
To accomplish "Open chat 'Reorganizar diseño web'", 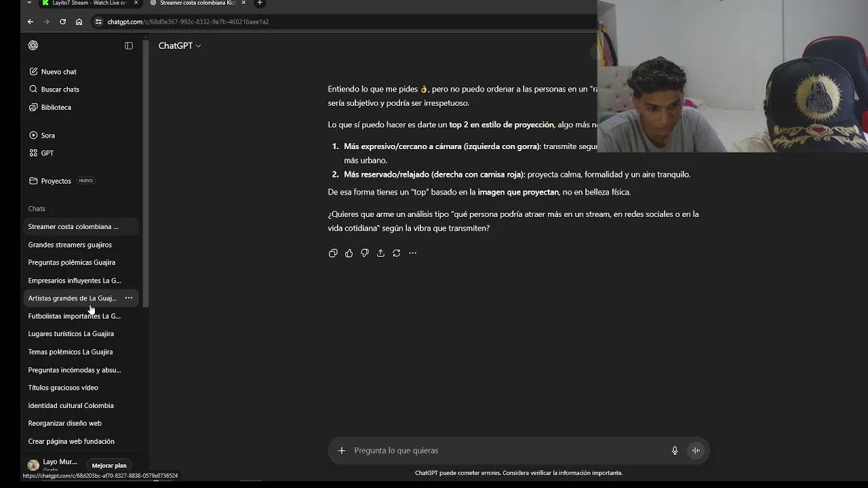I will [81, 424].
